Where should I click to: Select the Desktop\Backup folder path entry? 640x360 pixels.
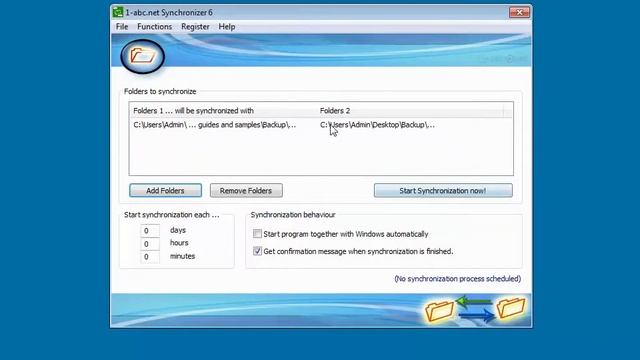pyautogui.click(x=377, y=125)
